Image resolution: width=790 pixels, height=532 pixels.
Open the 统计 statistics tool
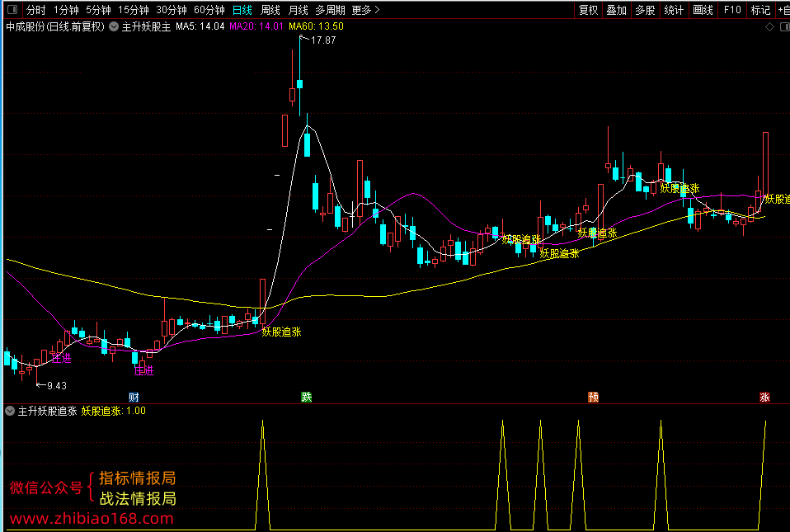(674, 10)
